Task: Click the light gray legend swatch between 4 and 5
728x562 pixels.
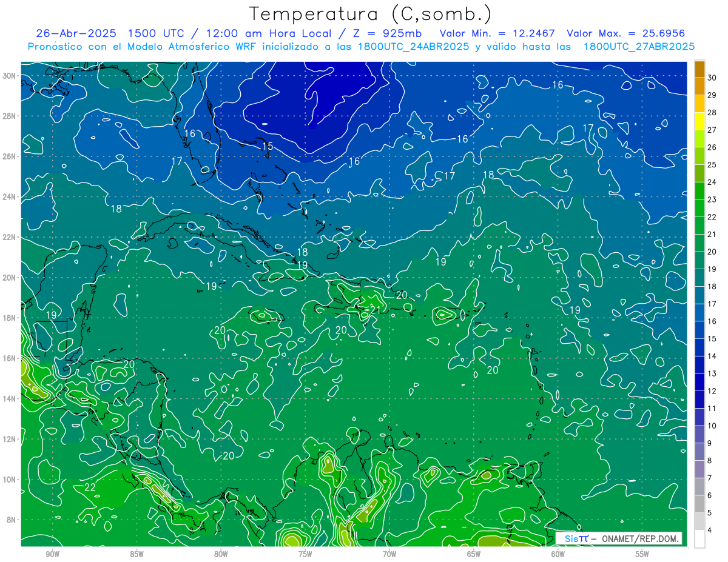Action: click(699, 521)
